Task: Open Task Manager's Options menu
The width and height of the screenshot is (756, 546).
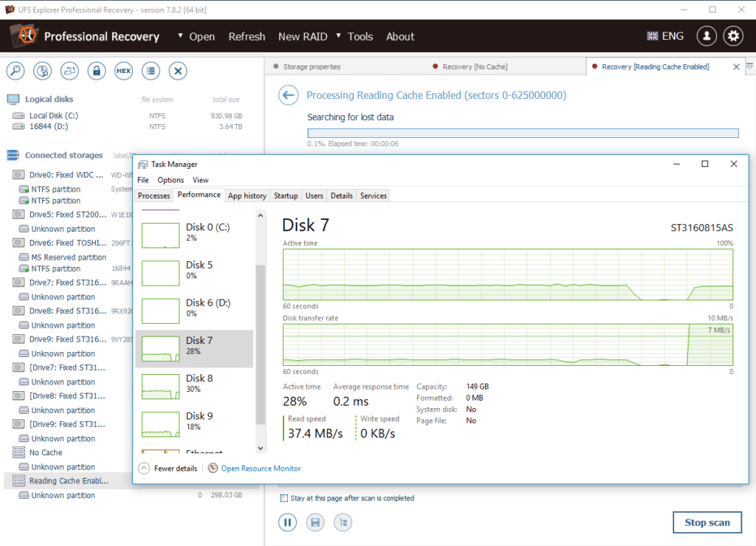Action: (x=170, y=179)
